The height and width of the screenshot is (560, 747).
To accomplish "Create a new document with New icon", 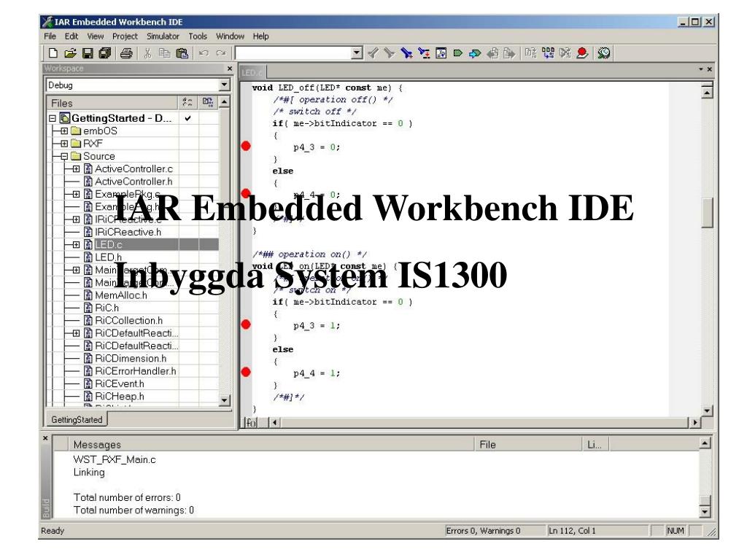I will (53, 53).
